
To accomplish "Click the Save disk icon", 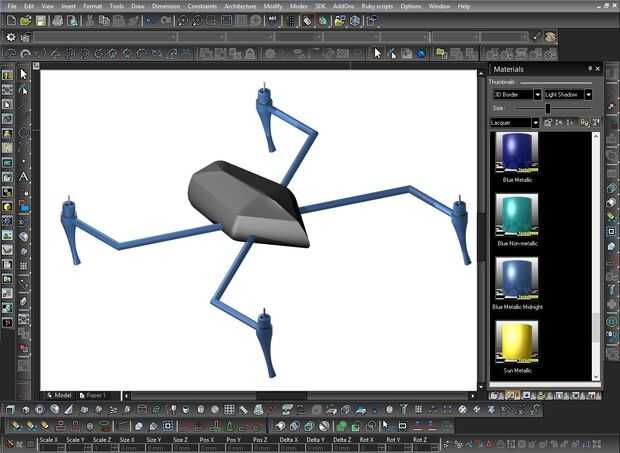I will click(x=40, y=21).
